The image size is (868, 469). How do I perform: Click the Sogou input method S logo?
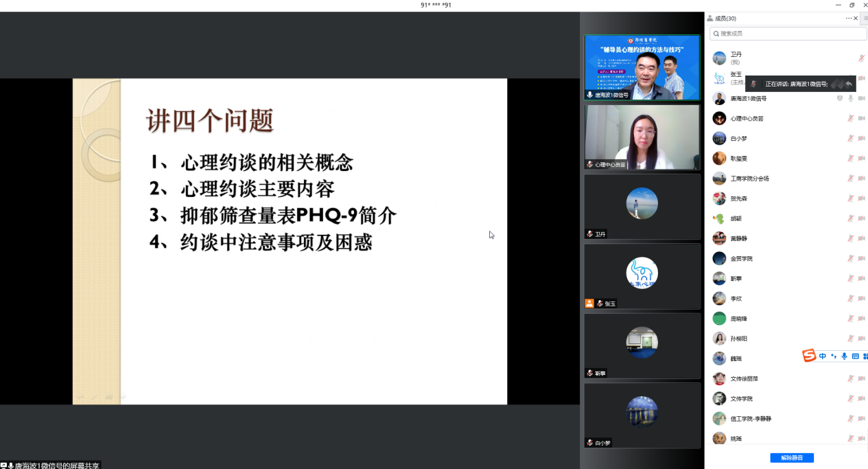(x=810, y=356)
